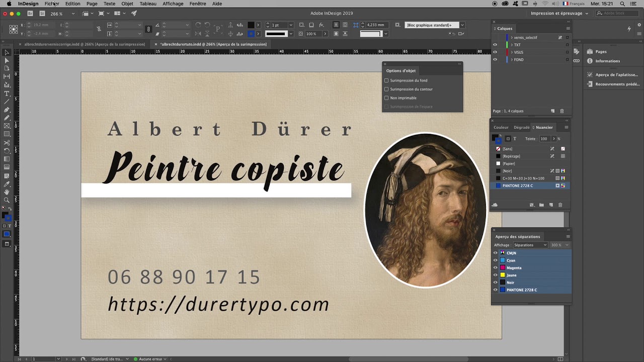
Task: Click the stroke weight field
Action: click(x=279, y=25)
